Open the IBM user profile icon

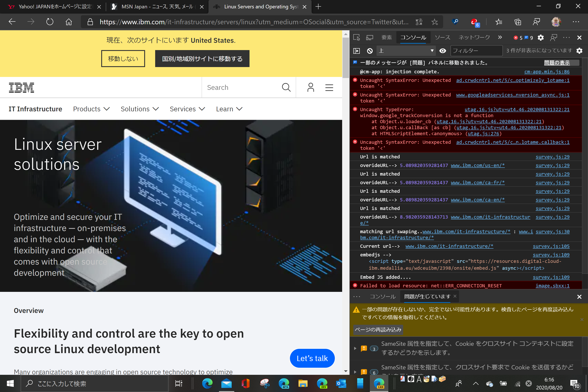(311, 87)
